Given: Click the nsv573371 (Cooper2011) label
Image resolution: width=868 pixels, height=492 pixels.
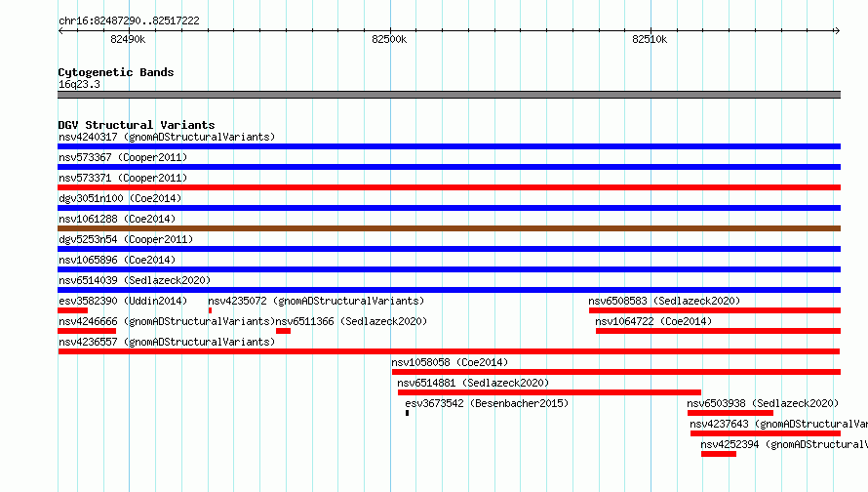Looking at the screenshot, I should 123,178.
